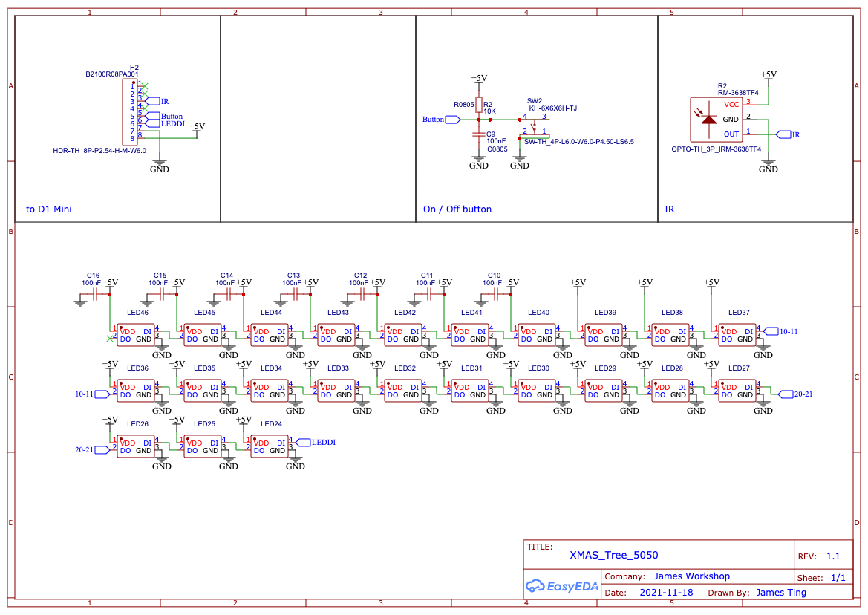Click the 'to D1 Mini' section label
The image size is (868, 615).
[x=49, y=209]
